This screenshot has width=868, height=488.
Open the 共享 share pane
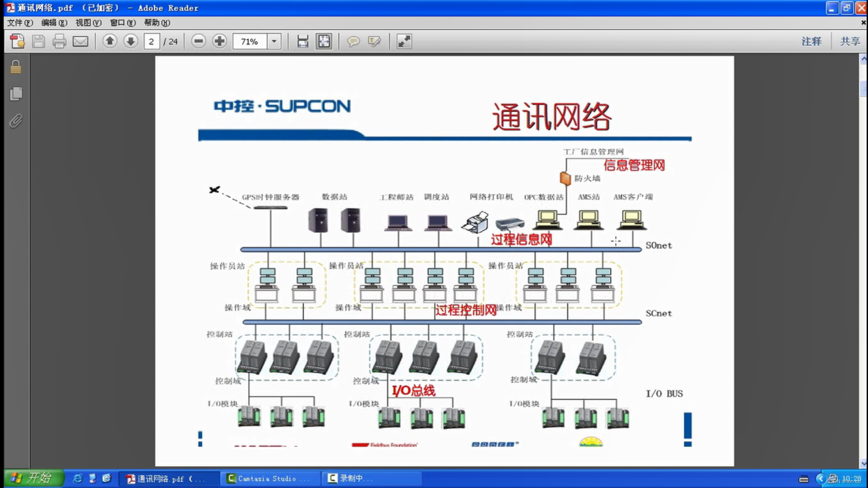850,42
